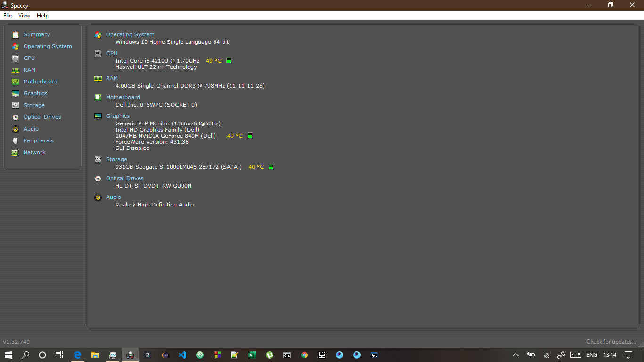Screen dimensions: 644x362
Task: Click the Operating System heading link
Action: [x=130, y=34]
